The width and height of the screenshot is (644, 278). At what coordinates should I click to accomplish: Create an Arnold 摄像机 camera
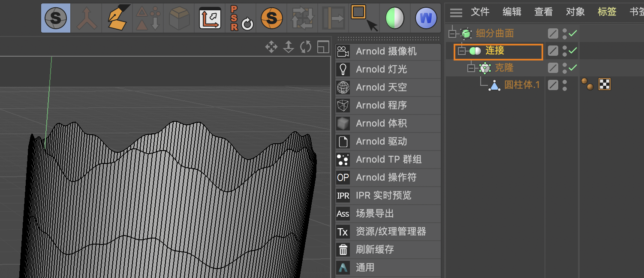[x=388, y=51]
